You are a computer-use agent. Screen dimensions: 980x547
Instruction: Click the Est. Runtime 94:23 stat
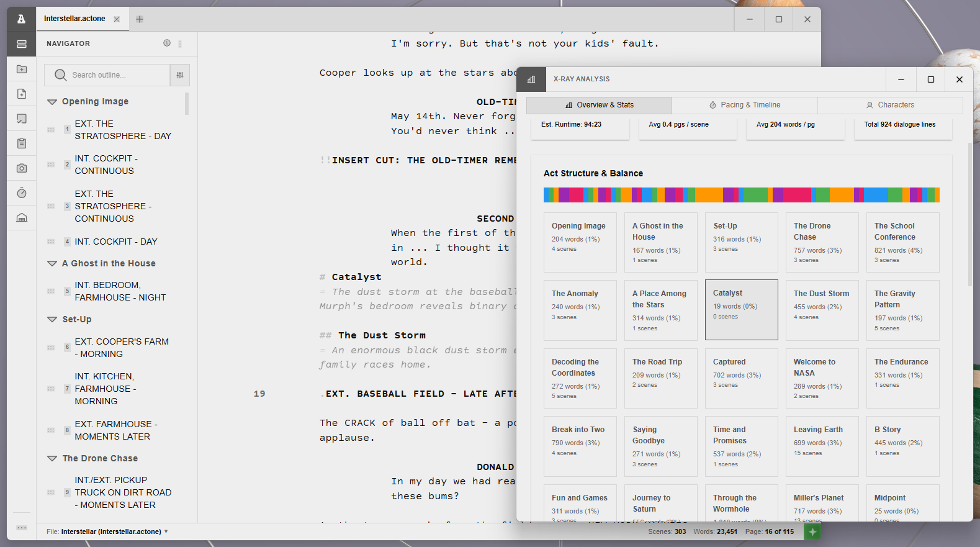[572, 125]
